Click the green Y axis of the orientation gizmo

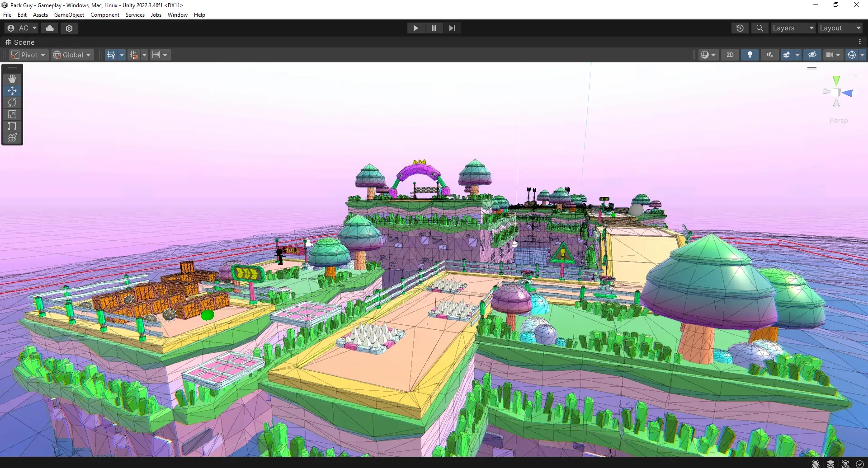(x=836, y=81)
